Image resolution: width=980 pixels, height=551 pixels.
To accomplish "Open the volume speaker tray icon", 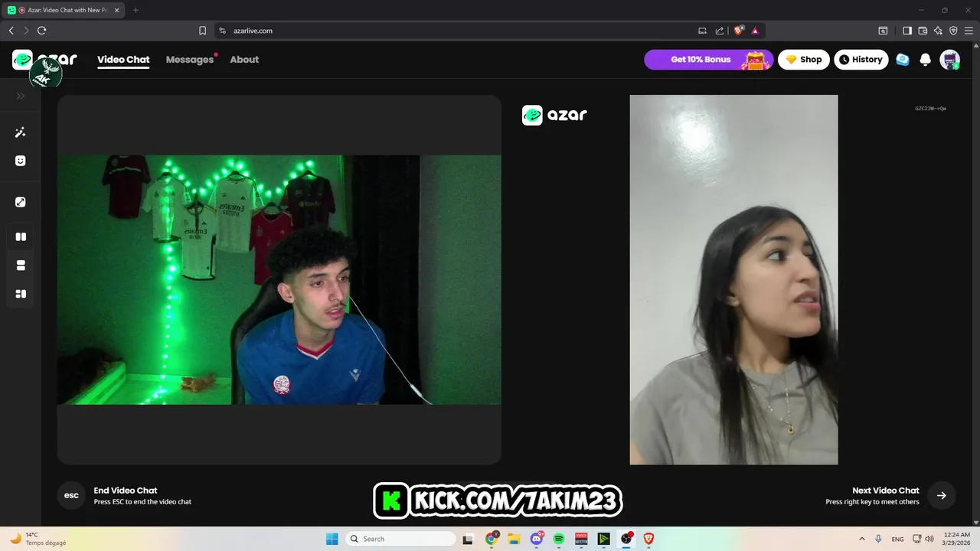I will point(929,539).
